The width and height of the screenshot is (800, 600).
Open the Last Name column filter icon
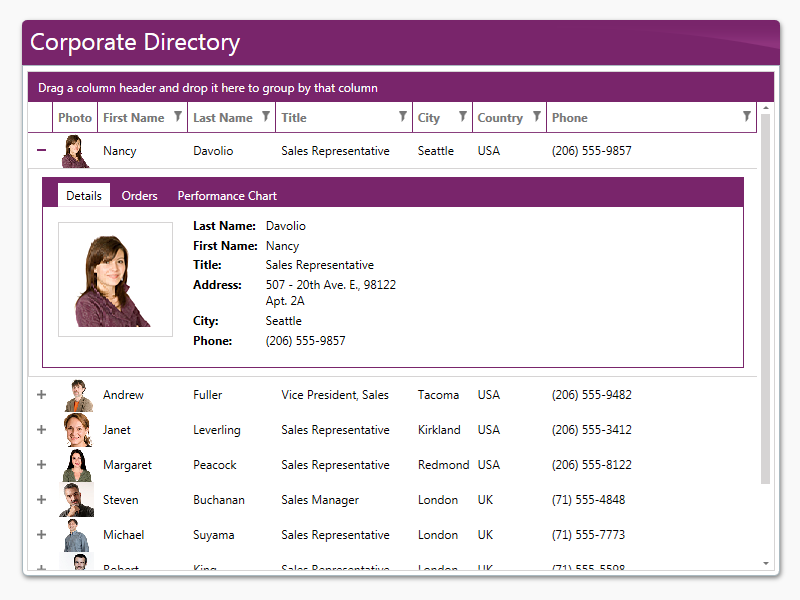[266, 117]
